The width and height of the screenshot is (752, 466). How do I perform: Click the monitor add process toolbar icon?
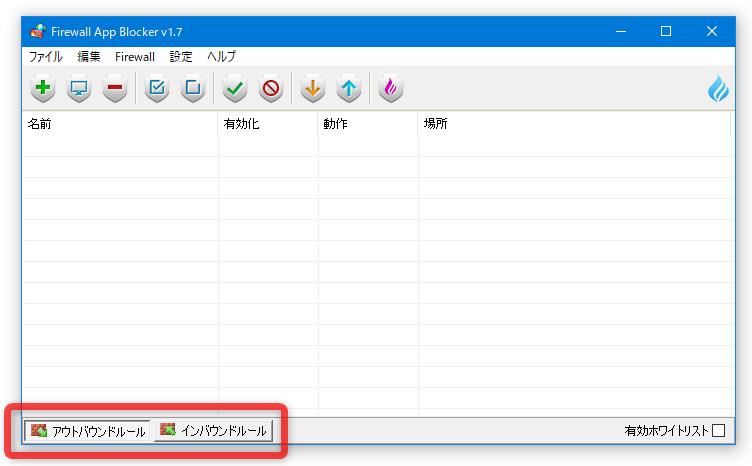pos(79,88)
